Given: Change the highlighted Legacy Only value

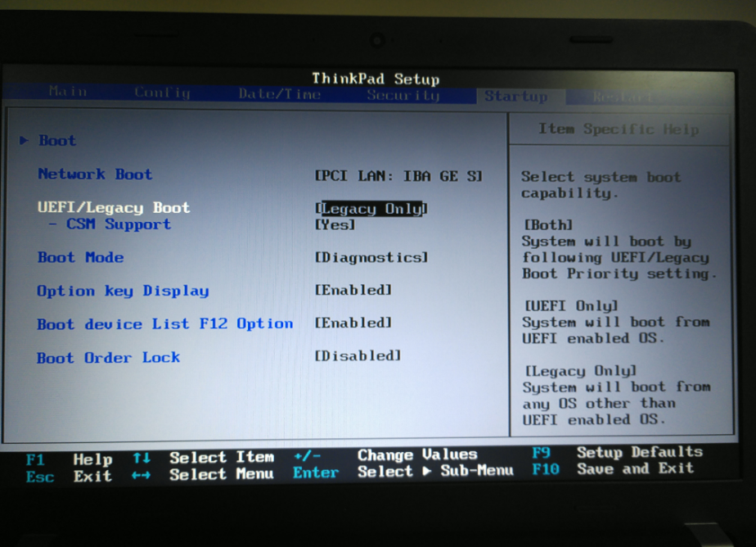Looking at the screenshot, I should tap(371, 209).
